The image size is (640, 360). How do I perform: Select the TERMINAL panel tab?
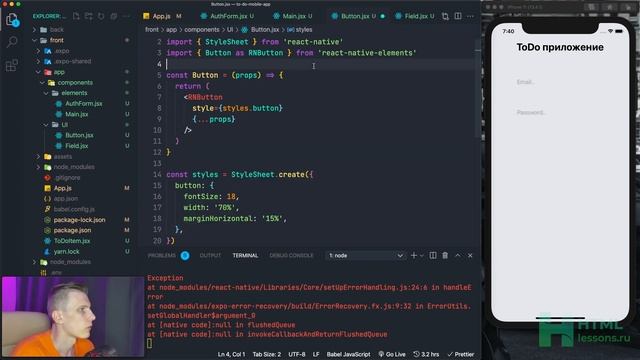coord(245,256)
